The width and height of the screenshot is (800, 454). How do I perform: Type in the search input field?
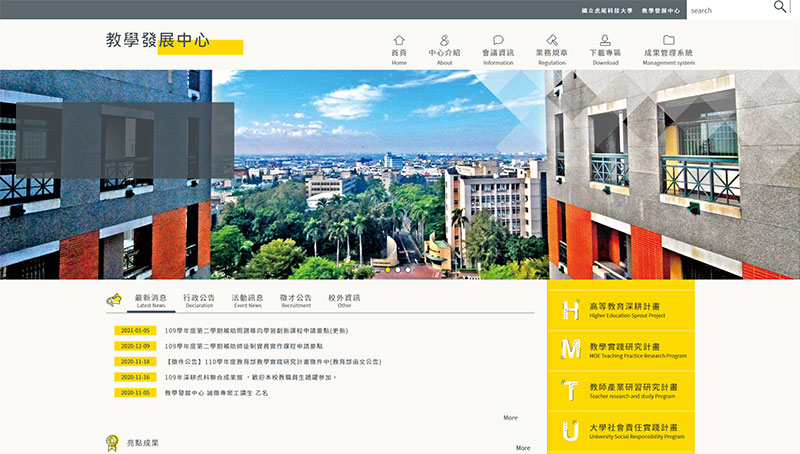click(727, 10)
